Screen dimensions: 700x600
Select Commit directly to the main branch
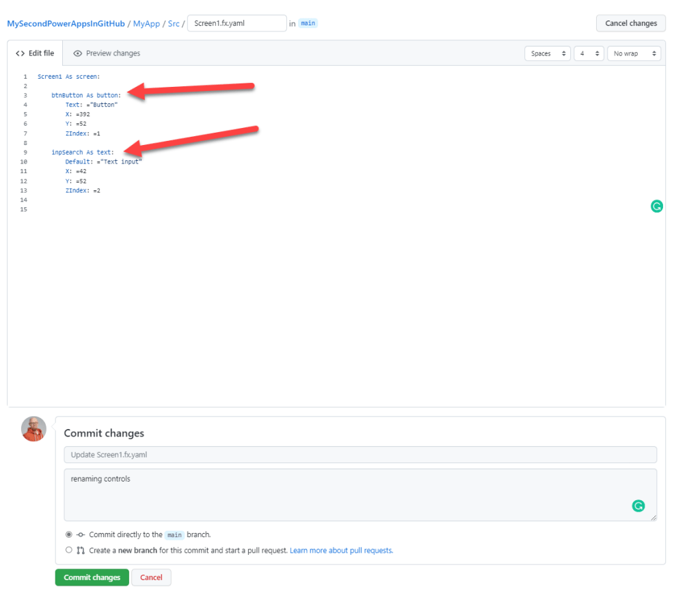coord(68,535)
